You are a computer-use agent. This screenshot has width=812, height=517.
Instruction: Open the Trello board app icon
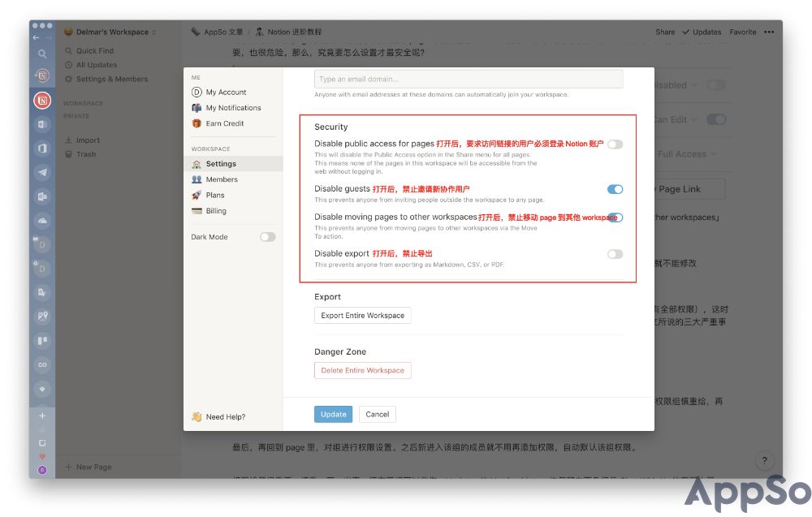pos(42,341)
